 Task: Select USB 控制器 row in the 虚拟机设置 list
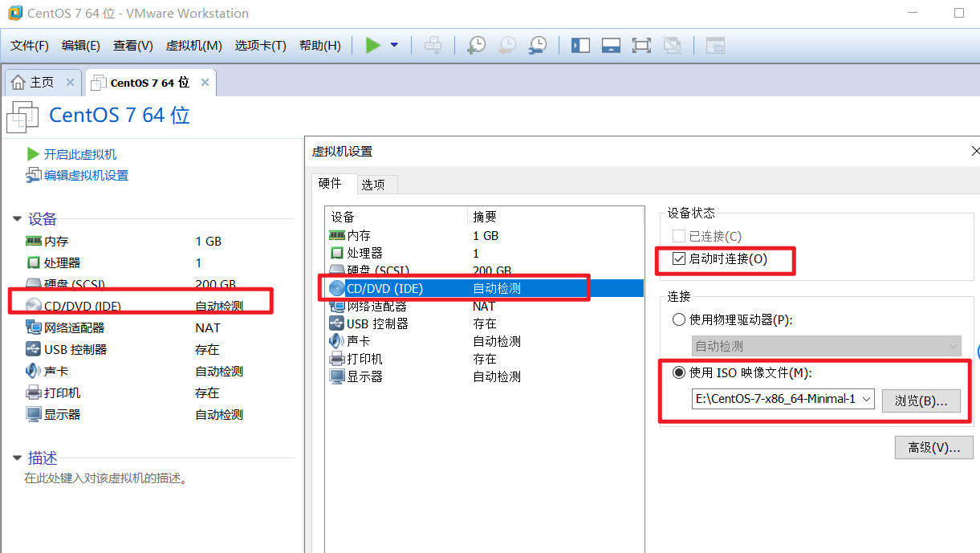click(x=484, y=323)
